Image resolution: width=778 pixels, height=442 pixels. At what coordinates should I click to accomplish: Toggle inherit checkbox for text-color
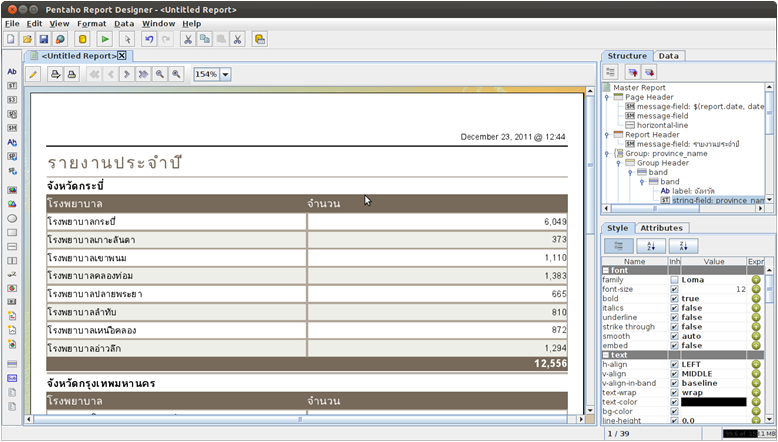point(674,402)
